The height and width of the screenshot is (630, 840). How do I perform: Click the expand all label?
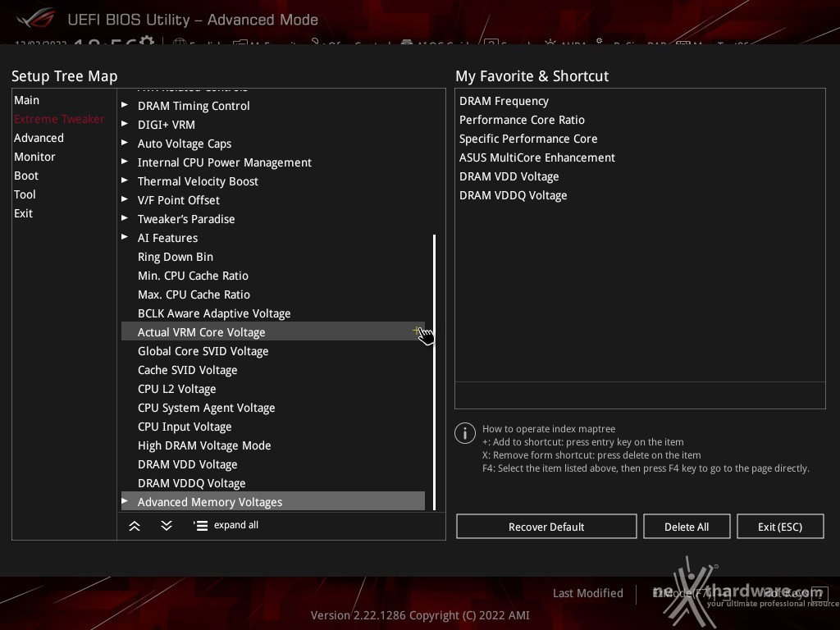(236, 525)
